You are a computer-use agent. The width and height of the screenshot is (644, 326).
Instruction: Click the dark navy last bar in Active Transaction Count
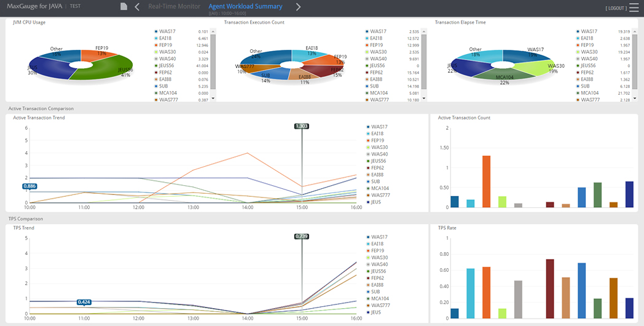629,194
